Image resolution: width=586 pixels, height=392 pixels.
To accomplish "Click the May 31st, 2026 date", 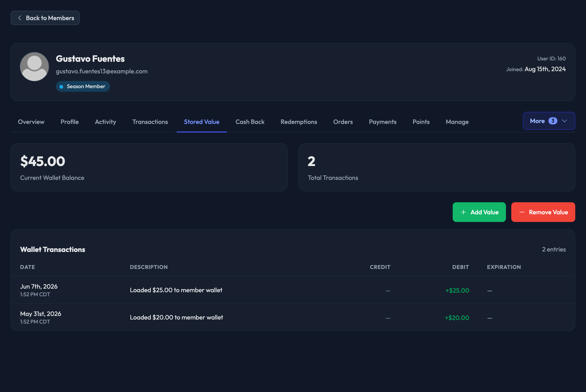I will click(40, 314).
